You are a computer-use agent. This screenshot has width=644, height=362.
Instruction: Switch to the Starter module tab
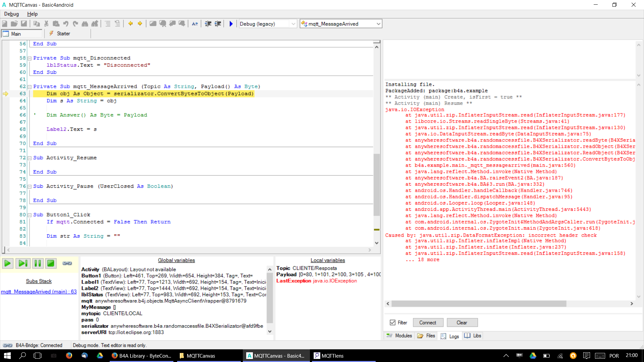point(63,34)
